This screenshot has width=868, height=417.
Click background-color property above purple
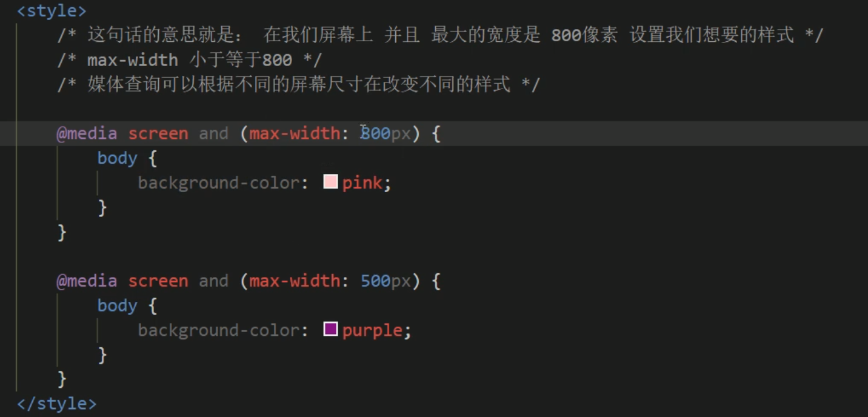coord(219,330)
